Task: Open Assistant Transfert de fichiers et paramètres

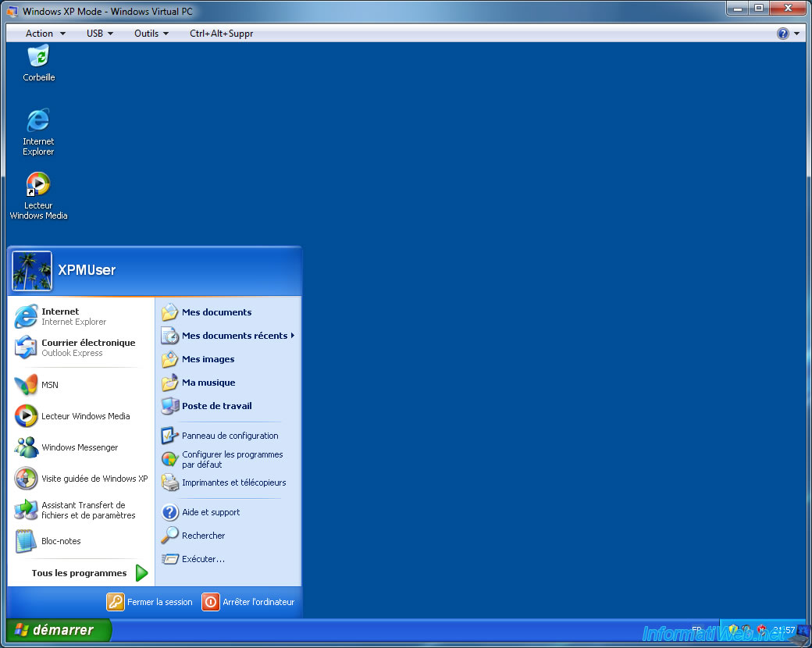Action: click(x=81, y=510)
